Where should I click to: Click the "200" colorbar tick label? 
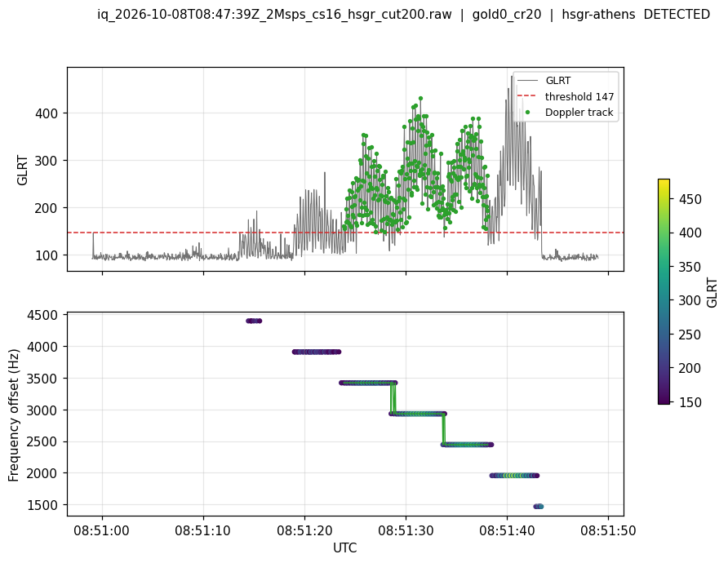click(690, 369)
